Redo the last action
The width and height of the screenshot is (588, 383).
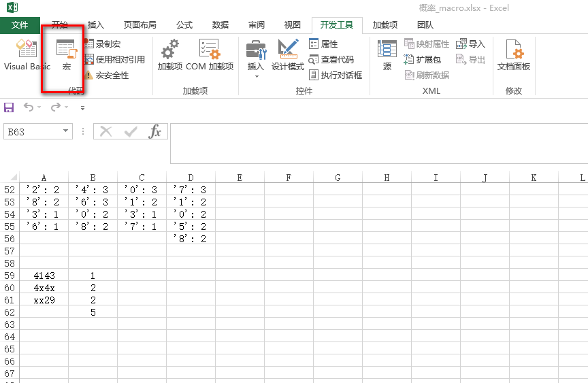(56, 107)
